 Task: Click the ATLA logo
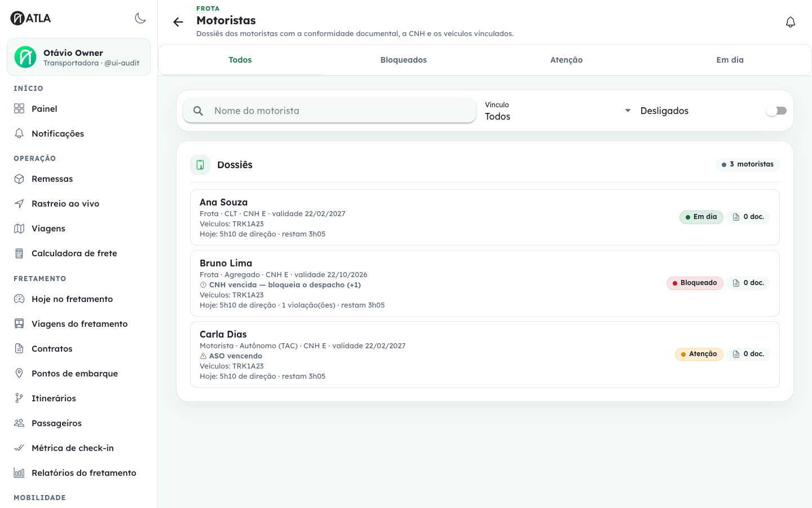tap(31, 18)
